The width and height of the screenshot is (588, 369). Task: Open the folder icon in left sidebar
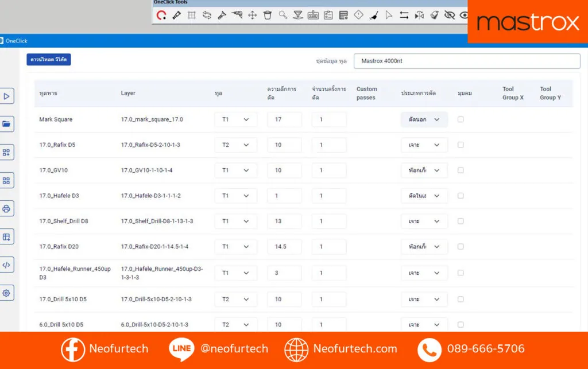click(6, 124)
